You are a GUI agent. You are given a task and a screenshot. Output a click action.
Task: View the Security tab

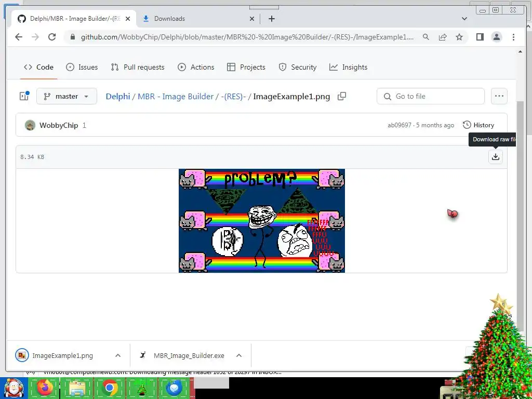[298, 67]
